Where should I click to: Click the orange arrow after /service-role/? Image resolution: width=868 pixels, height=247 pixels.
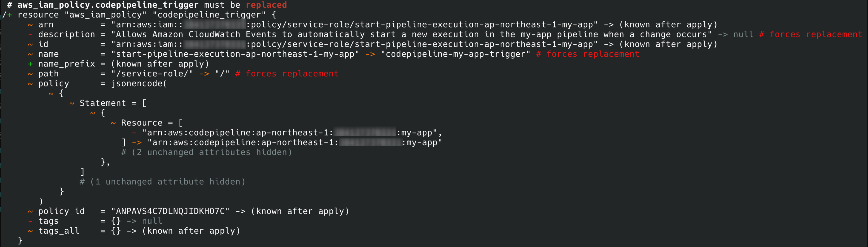[204, 74]
